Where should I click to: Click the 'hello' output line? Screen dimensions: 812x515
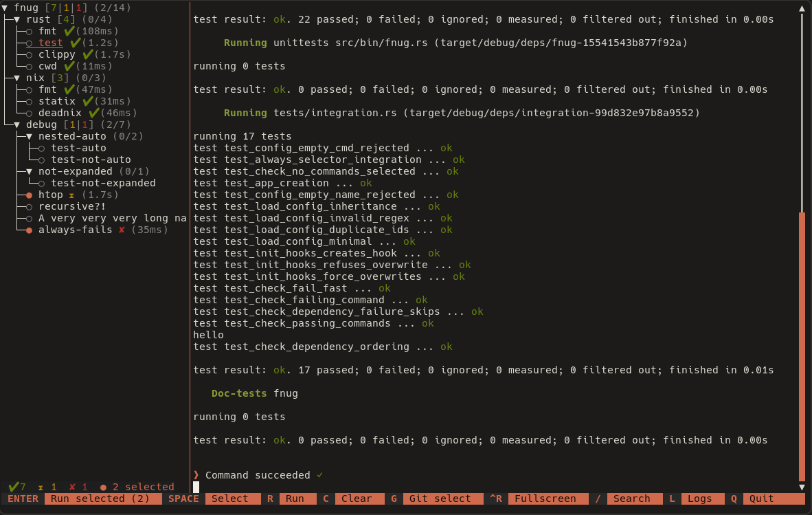[208, 336]
